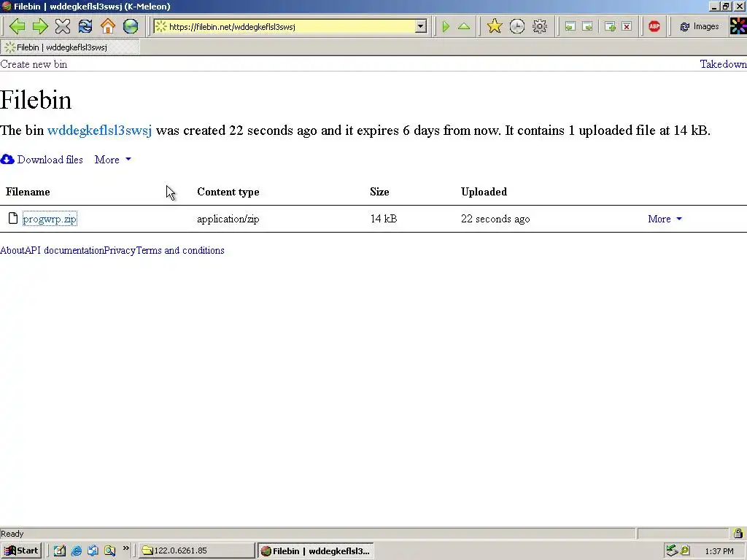Open the Terms and conditions link
The image size is (747, 560).
click(x=180, y=251)
